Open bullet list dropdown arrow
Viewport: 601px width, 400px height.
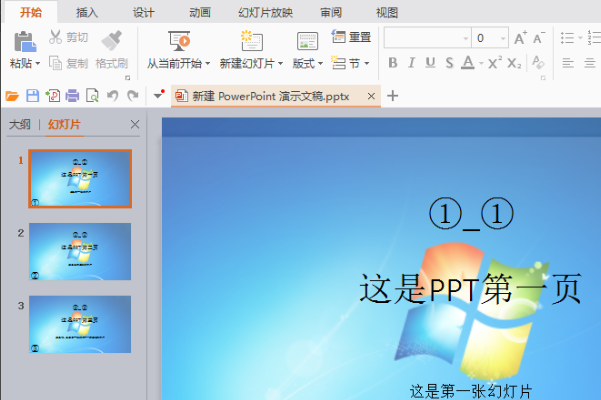click(580, 38)
